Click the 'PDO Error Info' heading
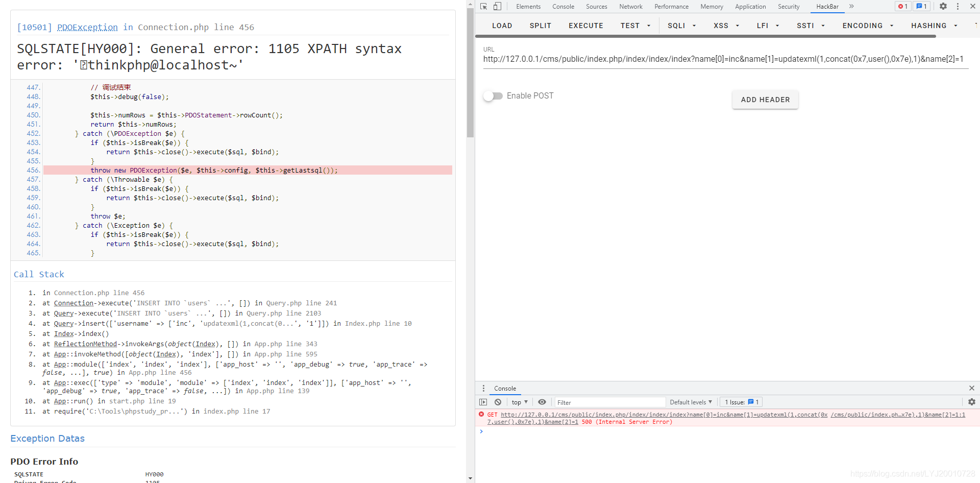 click(44, 462)
